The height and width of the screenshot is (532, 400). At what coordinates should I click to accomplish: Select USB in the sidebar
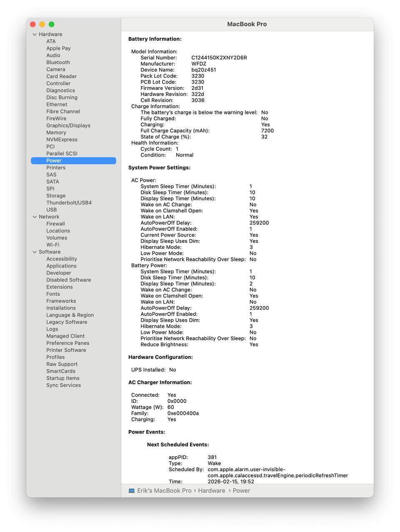pyautogui.click(x=52, y=210)
